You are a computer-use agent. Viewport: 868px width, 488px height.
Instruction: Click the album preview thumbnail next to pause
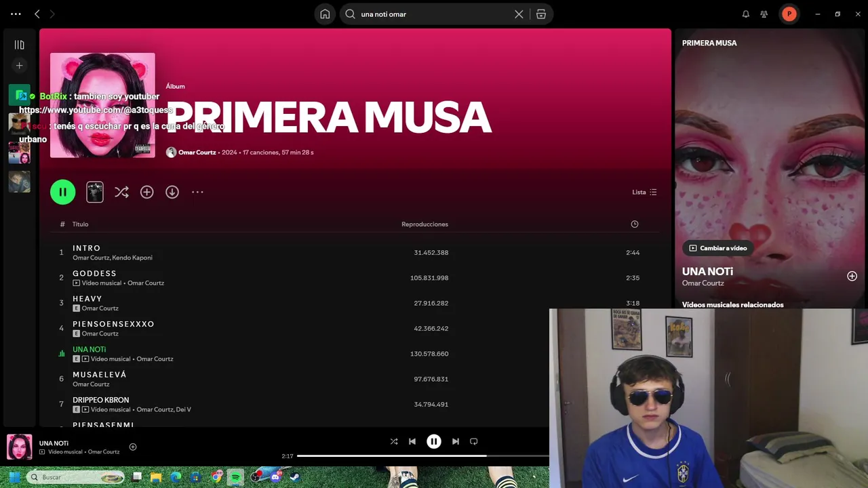(95, 192)
